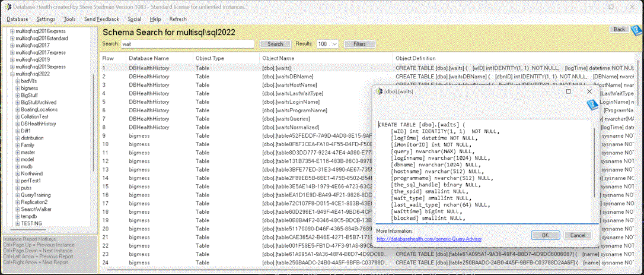Click the Filters button

359,44
